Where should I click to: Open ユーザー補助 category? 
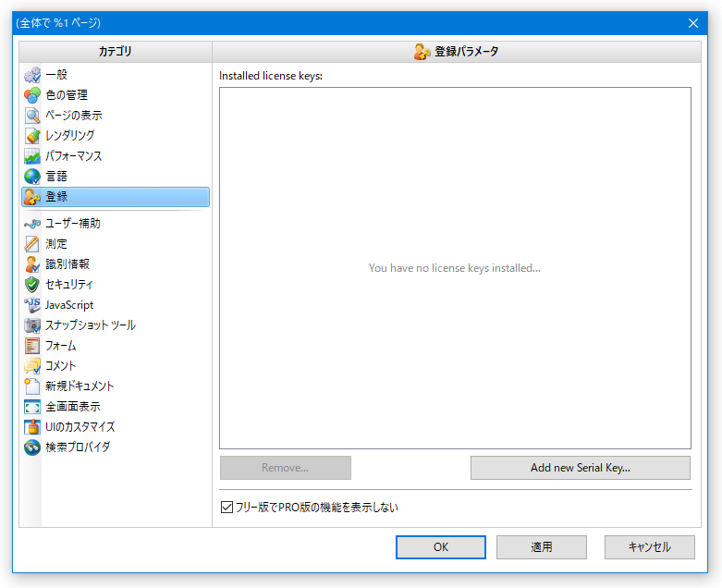pyautogui.click(x=116, y=224)
